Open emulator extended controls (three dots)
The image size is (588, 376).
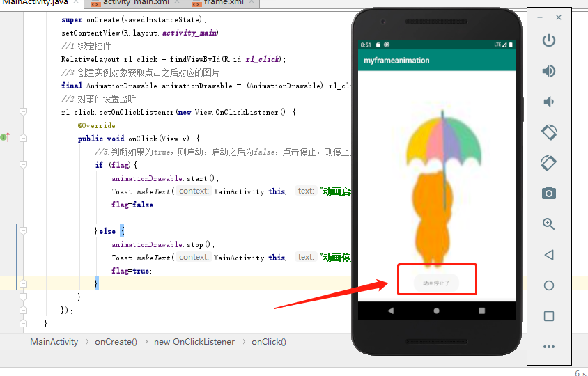coord(548,347)
